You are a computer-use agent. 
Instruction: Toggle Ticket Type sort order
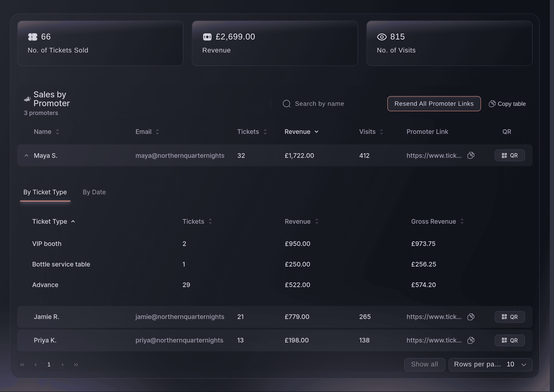pyautogui.click(x=54, y=222)
